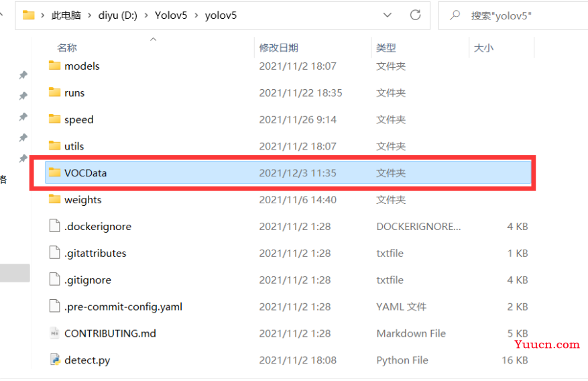
Task: Sort by 大小 column header
Action: click(483, 48)
